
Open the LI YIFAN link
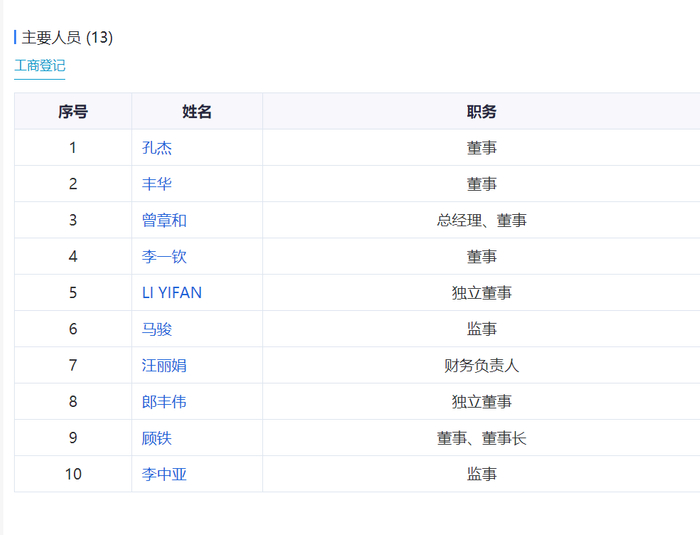click(x=172, y=293)
